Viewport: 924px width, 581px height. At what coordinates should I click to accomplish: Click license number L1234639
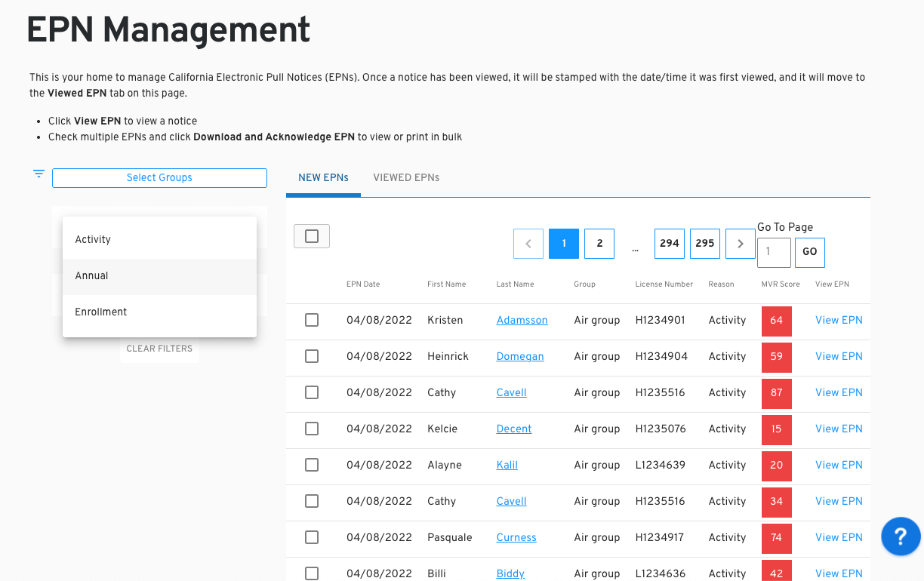pos(661,465)
